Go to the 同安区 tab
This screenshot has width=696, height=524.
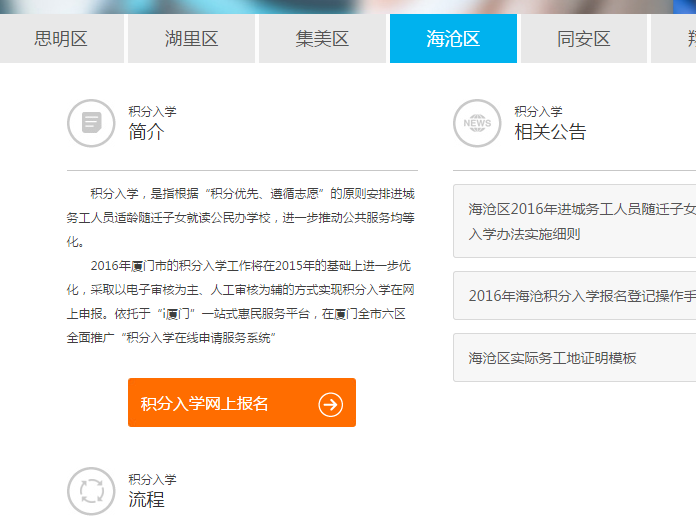[x=583, y=39]
